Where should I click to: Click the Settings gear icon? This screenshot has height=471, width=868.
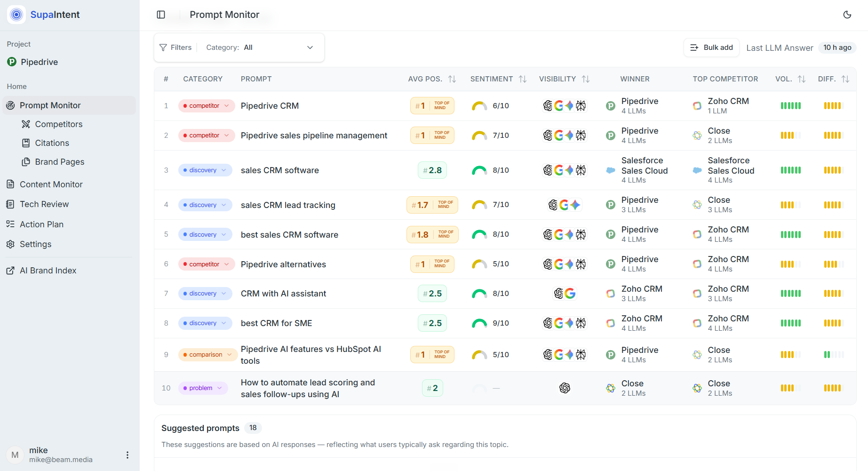(10, 244)
